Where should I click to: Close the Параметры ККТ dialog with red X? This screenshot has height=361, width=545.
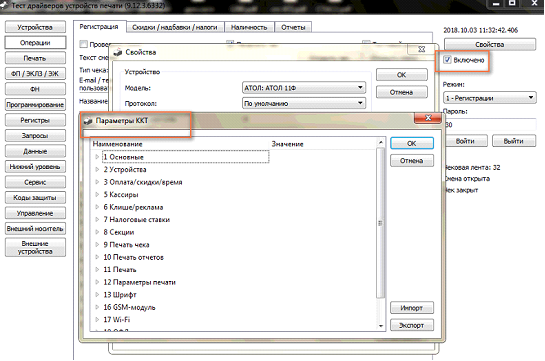coord(428,118)
